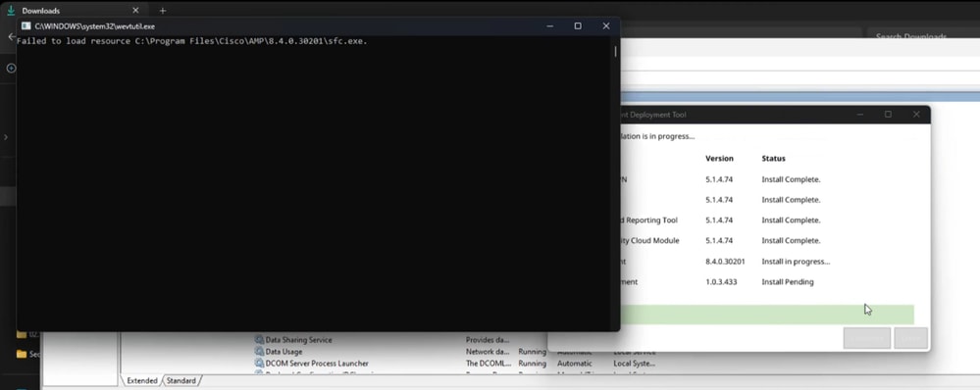The image size is (980, 390).
Task: Maximize the wevtutil.exe console window
Action: coord(578,26)
